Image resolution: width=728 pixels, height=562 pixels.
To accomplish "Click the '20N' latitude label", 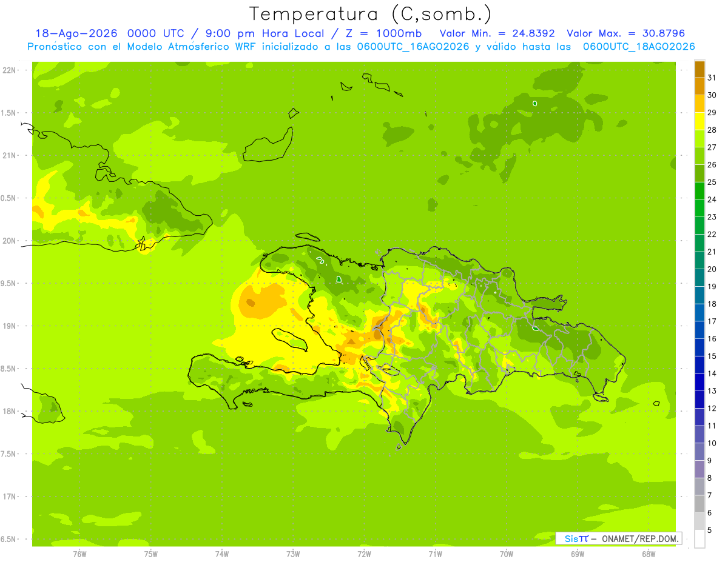I will pos(10,241).
